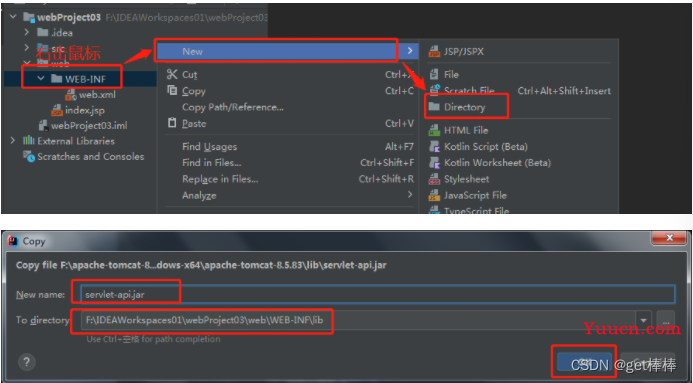
Task: Click the HTML File icon
Action: click(x=434, y=130)
